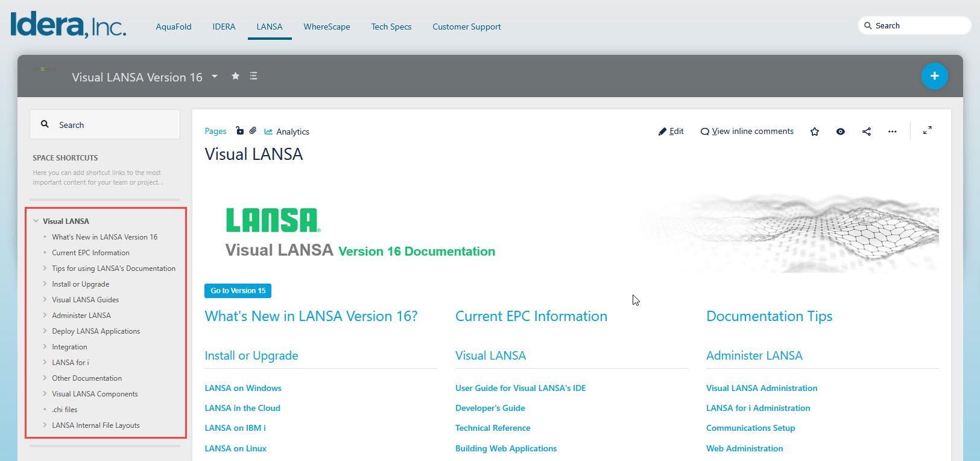This screenshot has height=461, width=980.
Task: Open the What's New in LANSA Version 16? heading link
Action: (311, 316)
